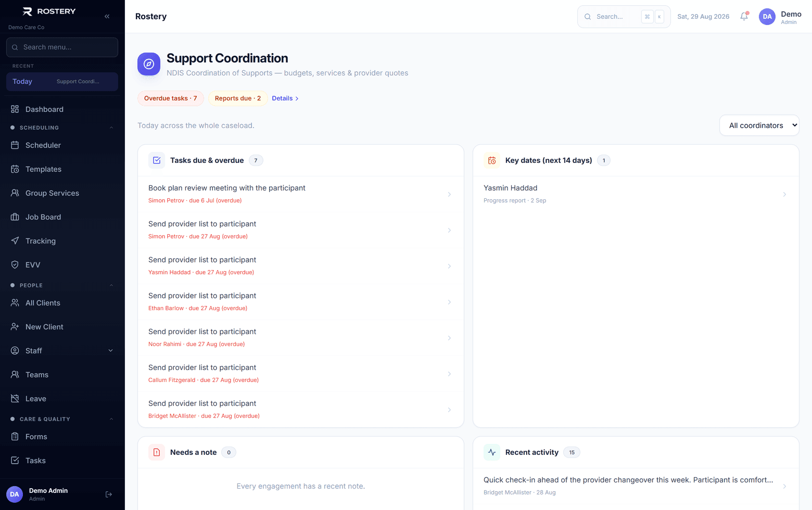Open Simon Petrov's Send provider list task
812x510 pixels.
click(x=300, y=230)
